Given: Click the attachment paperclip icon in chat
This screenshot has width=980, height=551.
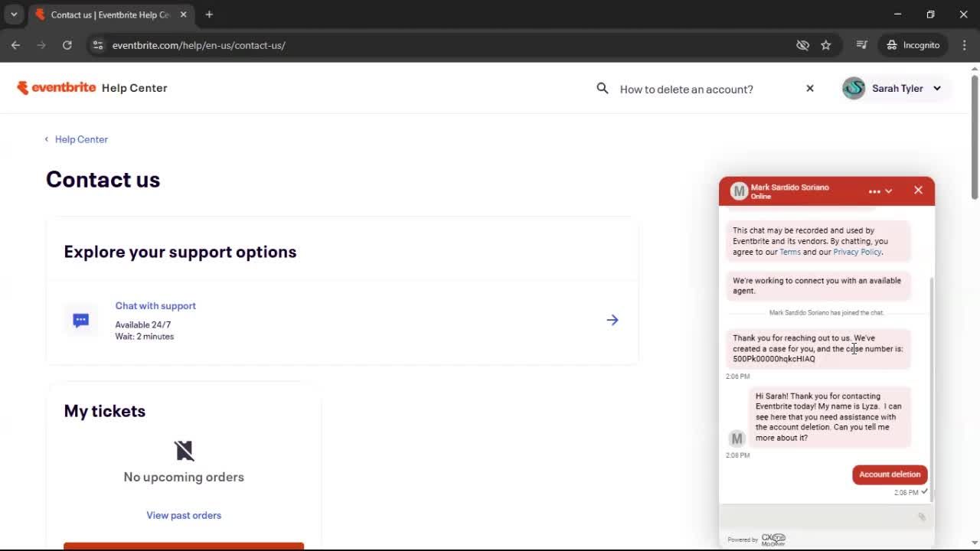Looking at the screenshot, I should (922, 517).
